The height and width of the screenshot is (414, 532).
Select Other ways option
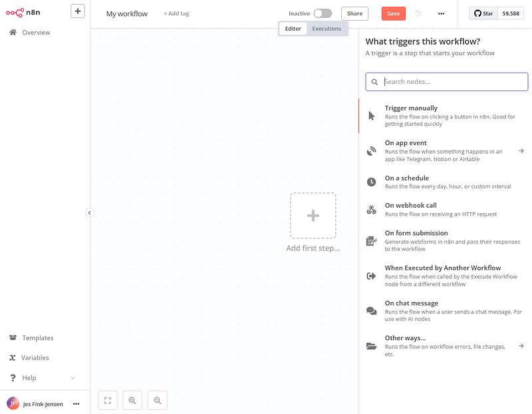pyautogui.click(x=445, y=345)
